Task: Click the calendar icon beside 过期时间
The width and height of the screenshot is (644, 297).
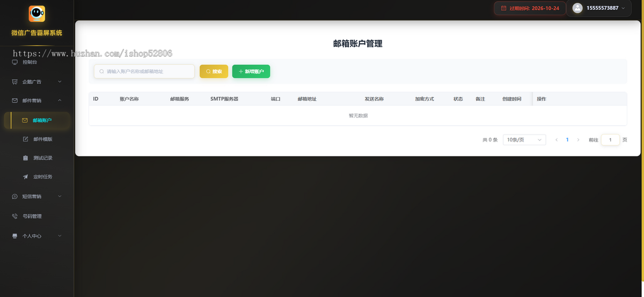Action: point(503,9)
